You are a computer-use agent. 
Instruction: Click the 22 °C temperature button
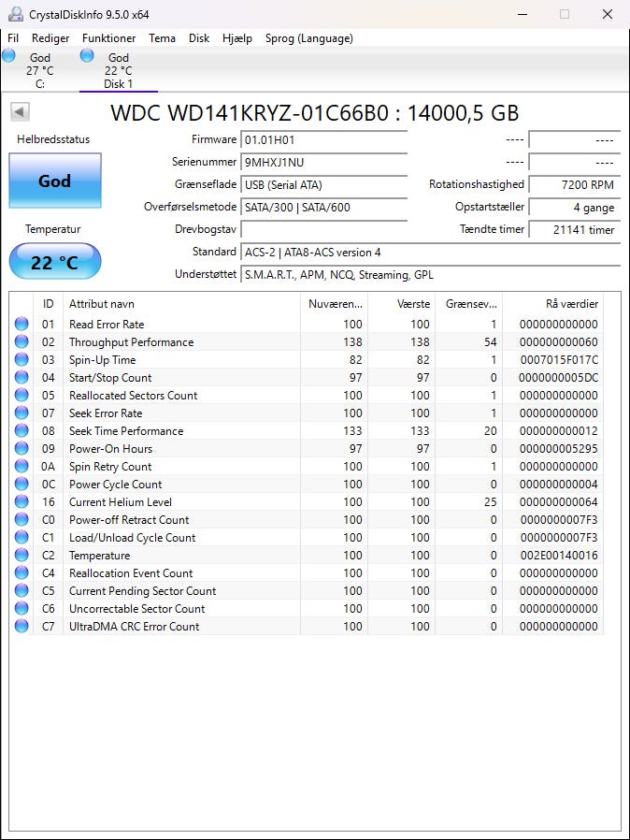(x=55, y=261)
